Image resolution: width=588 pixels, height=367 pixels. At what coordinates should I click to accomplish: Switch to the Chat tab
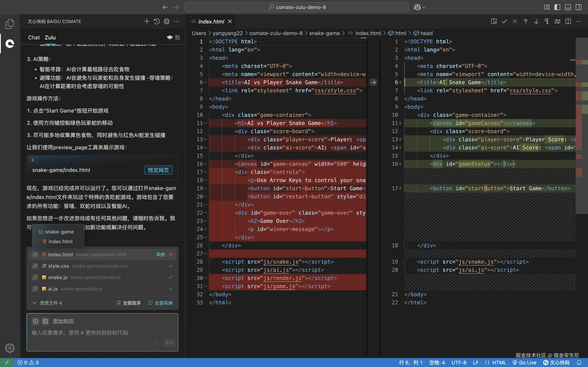click(x=34, y=37)
